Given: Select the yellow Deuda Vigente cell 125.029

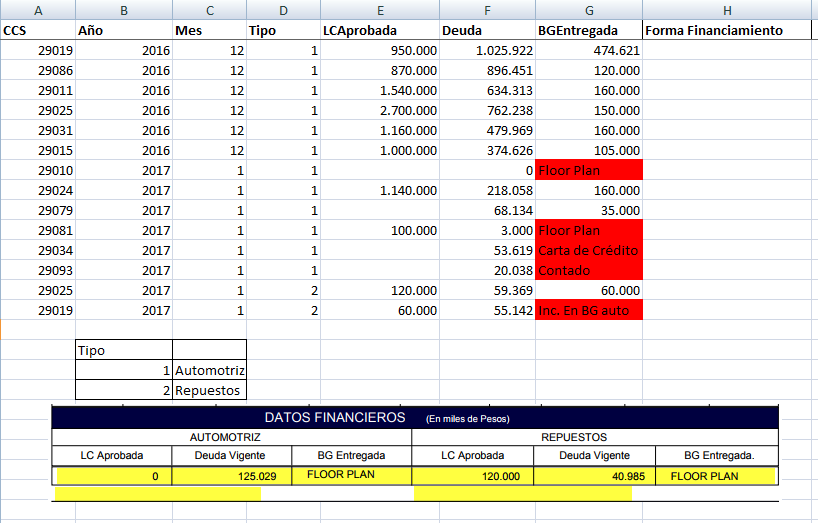Looking at the screenshot, I should pos(232,477).
